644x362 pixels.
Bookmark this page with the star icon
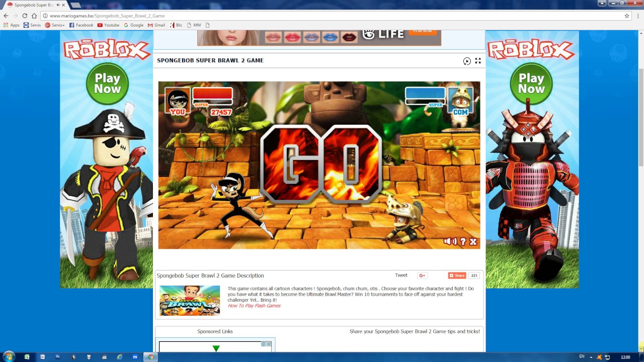[627, 16]
